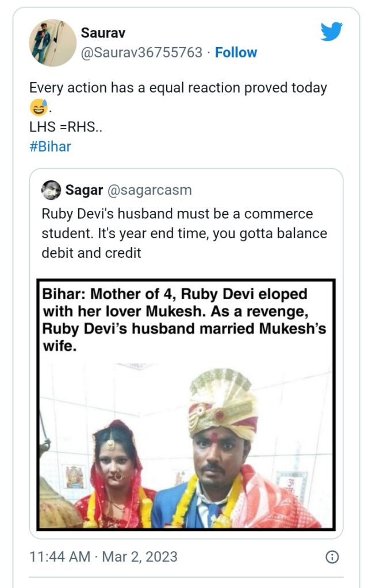Open @sagarcasm handle
Image resolution: width=368 pixels, height=588 pixels.
(x=149, y=190)
